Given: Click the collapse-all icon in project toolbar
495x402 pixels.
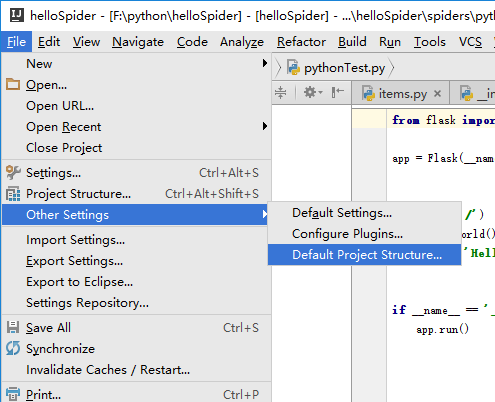Looking at the screenshot, I should [281, 92].
